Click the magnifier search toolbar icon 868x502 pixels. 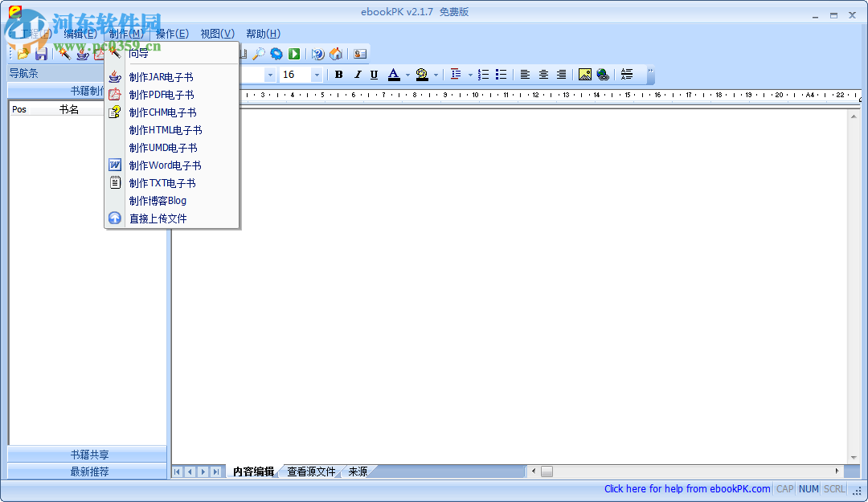[260, 53]
